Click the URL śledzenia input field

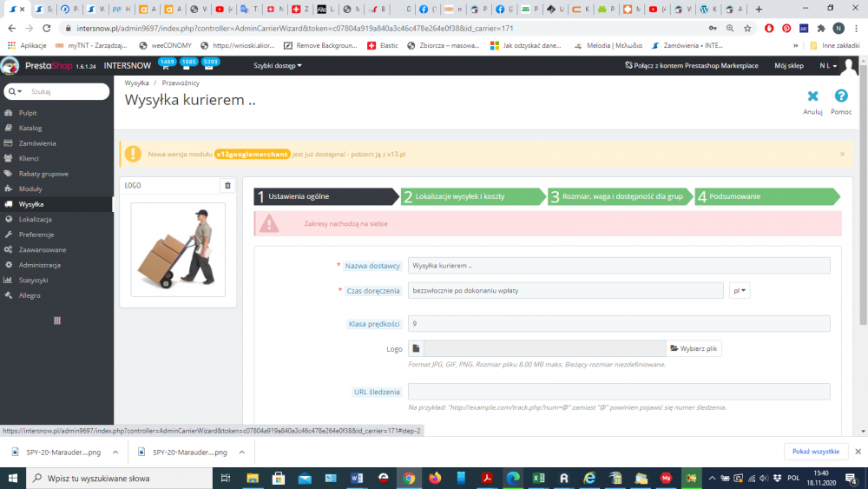[x=619, y=392]
